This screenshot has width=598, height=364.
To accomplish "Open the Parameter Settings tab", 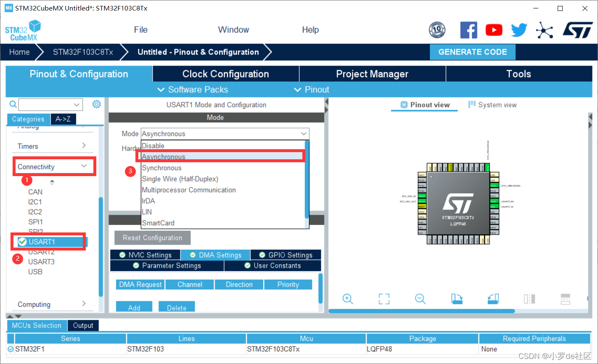I will pos(167,266).
